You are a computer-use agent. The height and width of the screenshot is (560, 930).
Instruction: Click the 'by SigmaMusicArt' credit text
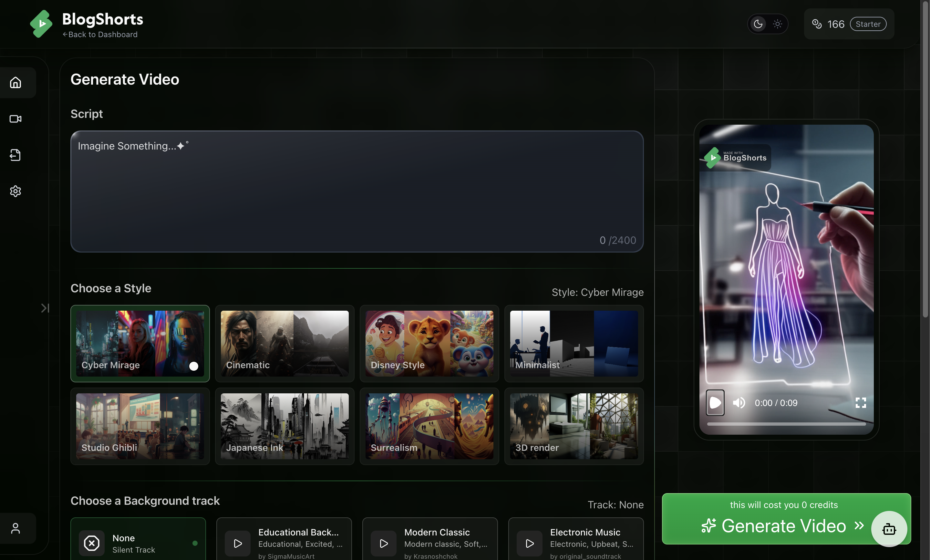pyautogui.click(x=286, y=556)
